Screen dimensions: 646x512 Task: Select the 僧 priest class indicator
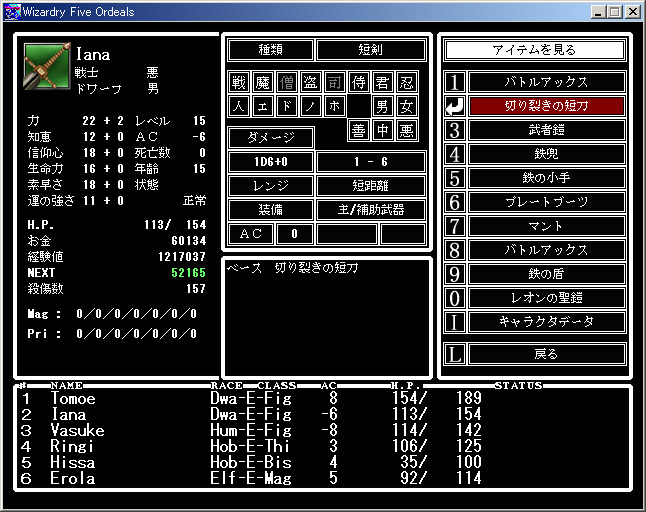[x=286, y=82]
